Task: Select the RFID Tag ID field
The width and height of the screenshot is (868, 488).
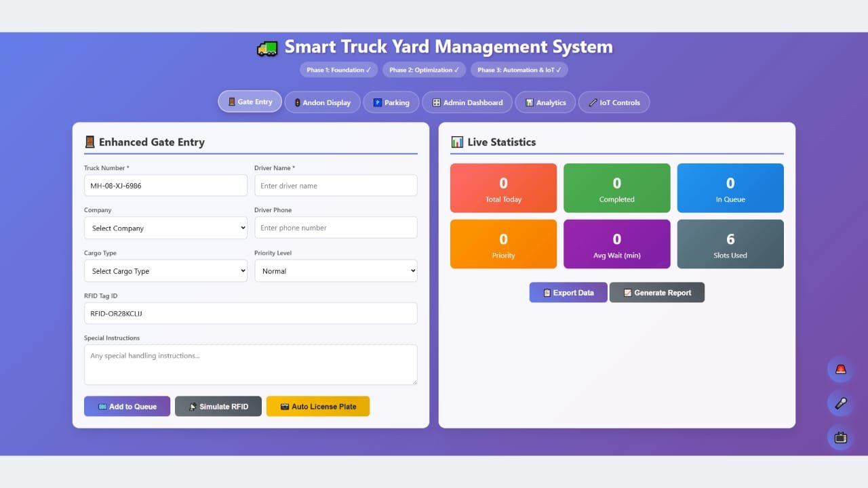Action: [x=251, y=313]
